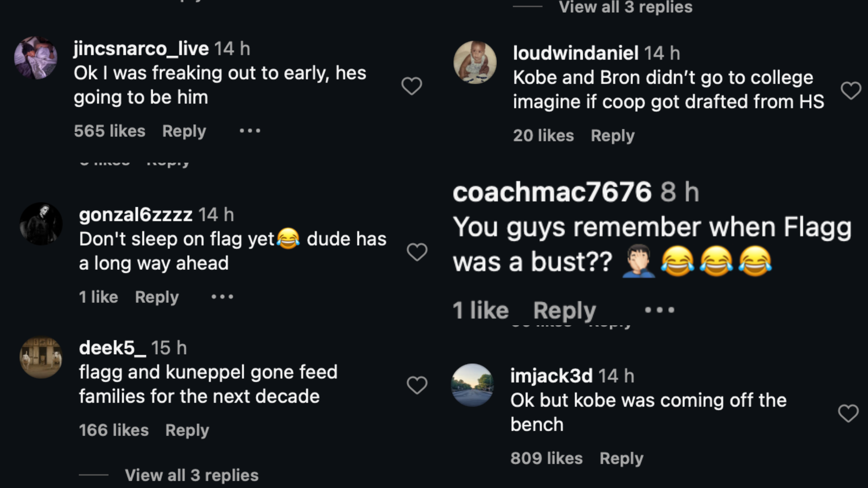Open imjack3d's profile avatar
This screenshot has height=488, width=868.
(472, 385)
